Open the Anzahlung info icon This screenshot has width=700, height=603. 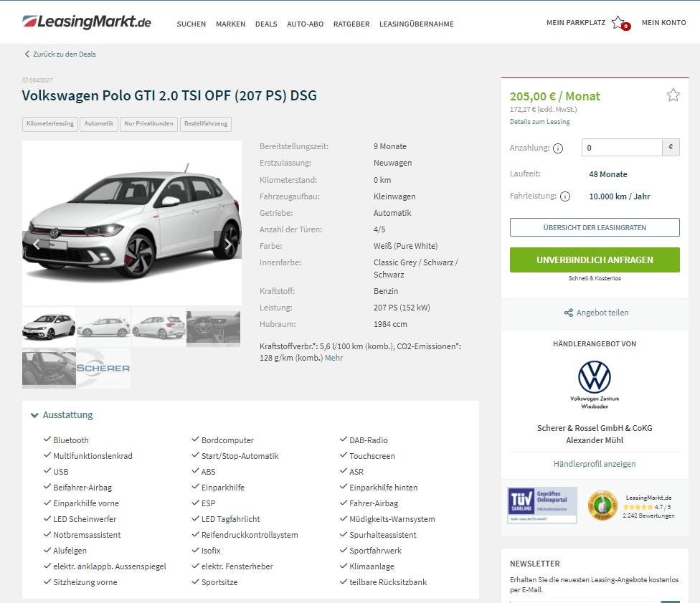[558, 148]
